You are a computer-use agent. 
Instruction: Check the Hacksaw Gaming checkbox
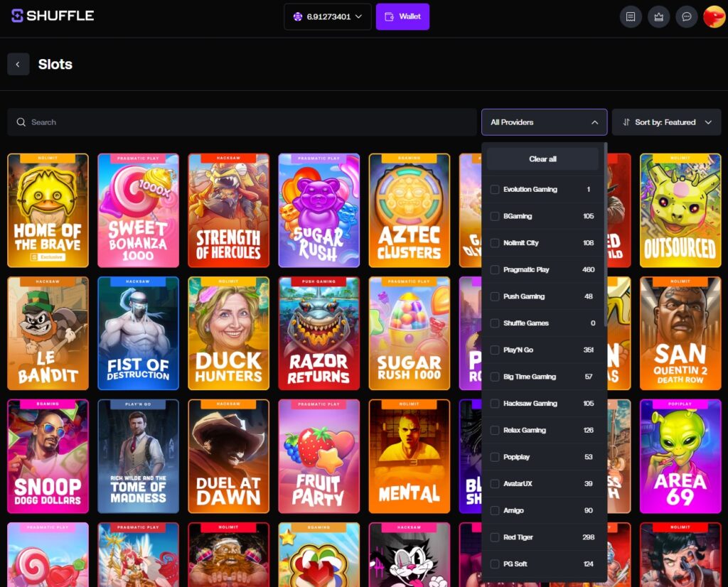(495, 403)
